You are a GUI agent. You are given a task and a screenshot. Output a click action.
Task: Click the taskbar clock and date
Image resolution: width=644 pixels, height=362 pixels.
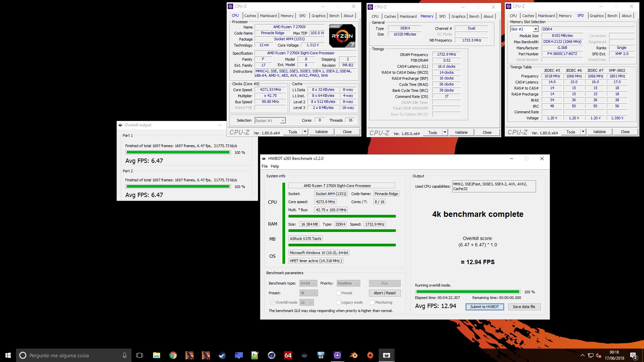pos(614,355)
